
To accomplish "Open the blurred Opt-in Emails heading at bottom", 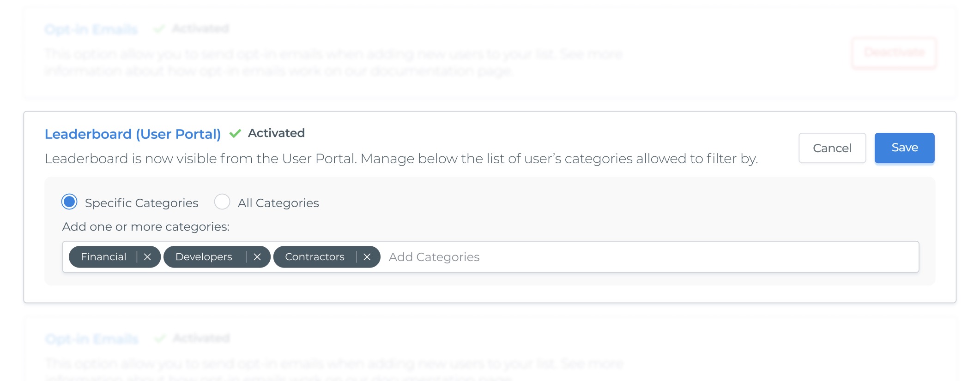I will (92, 339).
